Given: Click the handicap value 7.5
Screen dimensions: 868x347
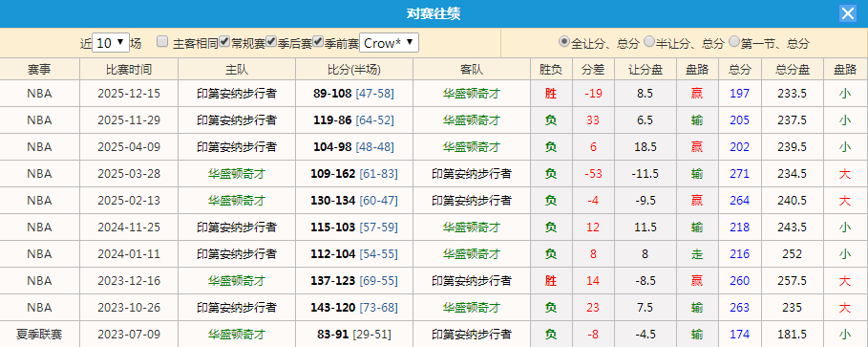Looking at the screenshot, I should tap(646, 307).
